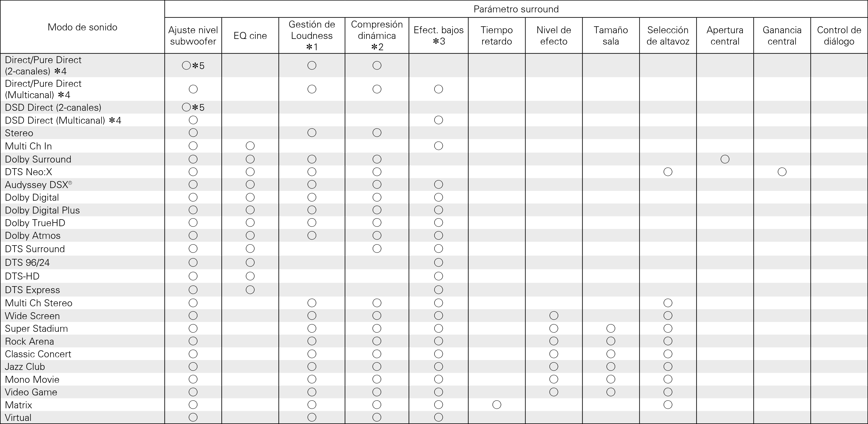Select Super Stadium's Tamaño sala circle
Image resolution: width=868 pixels, height=424 pixels.
[x=611, y=328]
